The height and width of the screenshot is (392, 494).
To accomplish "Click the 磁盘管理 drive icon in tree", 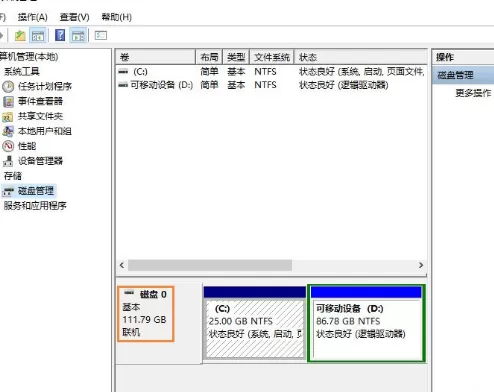I will tap(8, 191).
